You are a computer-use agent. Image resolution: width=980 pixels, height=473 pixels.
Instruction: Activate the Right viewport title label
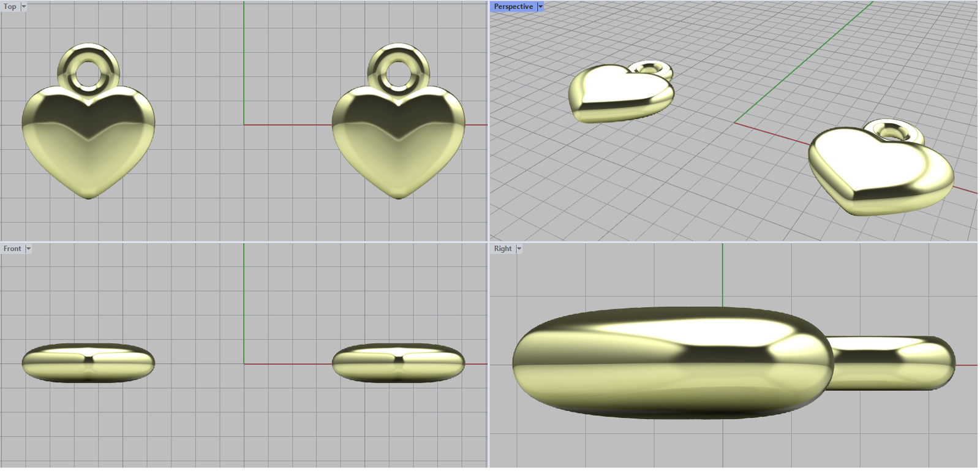coord(503,249)
